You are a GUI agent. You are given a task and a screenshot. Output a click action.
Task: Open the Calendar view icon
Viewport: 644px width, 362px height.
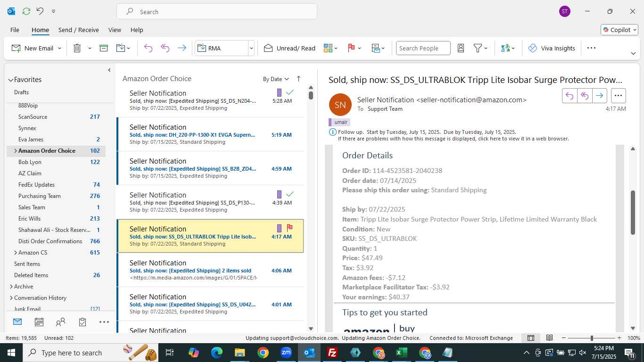(x=39, y=322)
